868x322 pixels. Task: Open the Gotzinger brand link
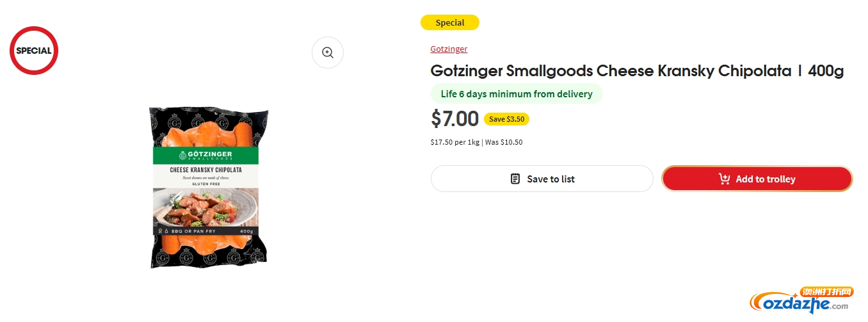(x=449, y=49)
